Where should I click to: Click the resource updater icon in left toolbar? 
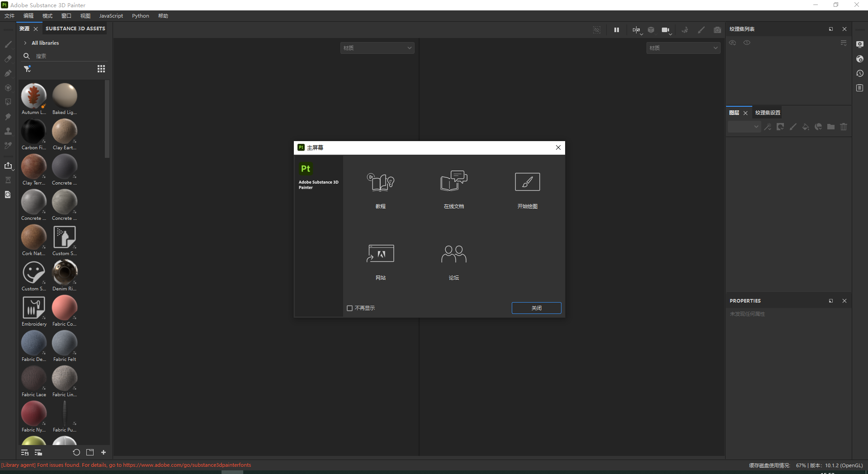click(x=8, y=194)
